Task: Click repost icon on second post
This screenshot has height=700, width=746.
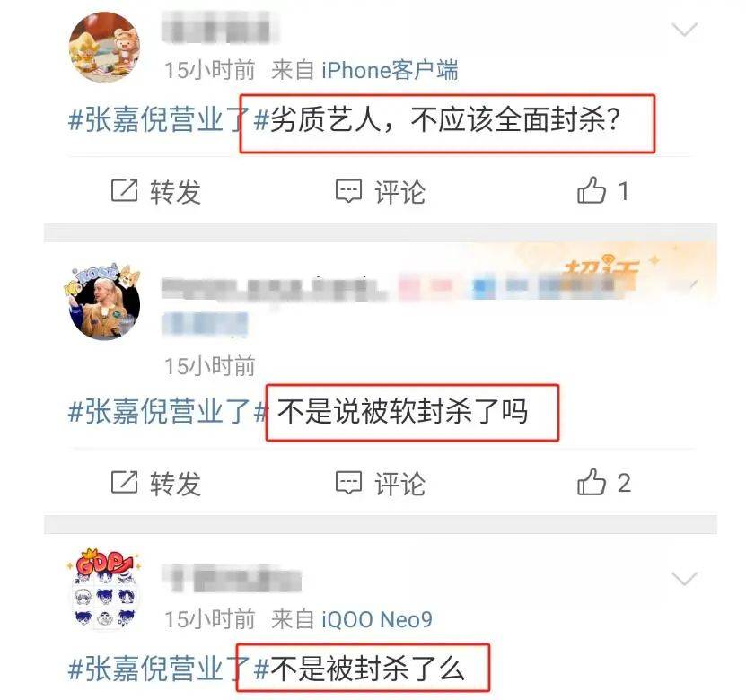Action: click(x=124, y=482)
